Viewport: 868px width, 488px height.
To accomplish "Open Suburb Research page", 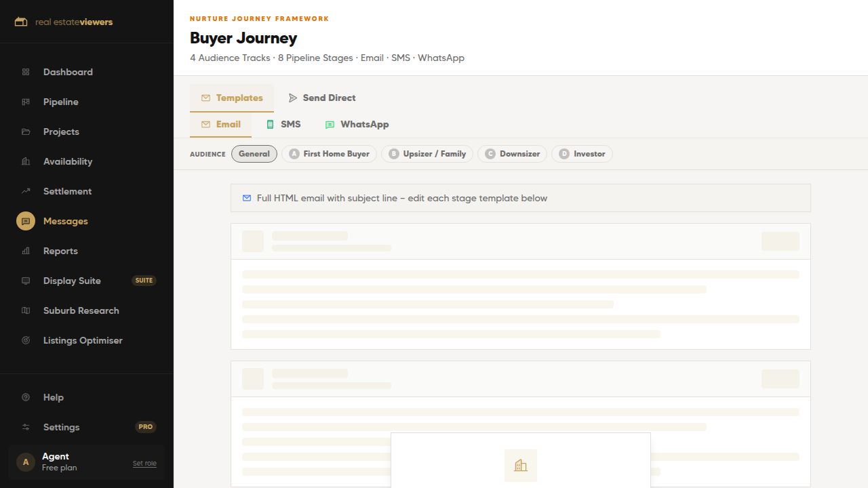I will (87, 310).
